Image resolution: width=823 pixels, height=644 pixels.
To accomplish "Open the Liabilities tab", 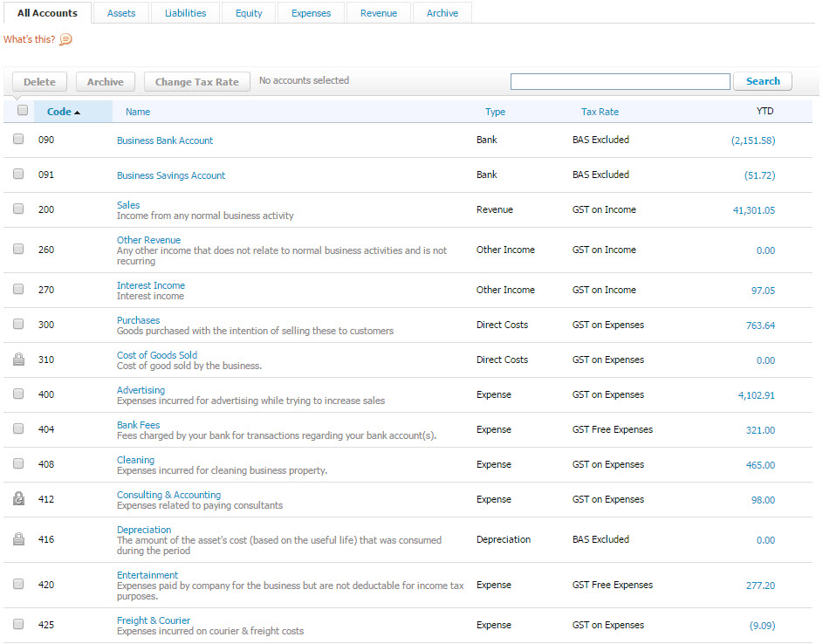I will [x=185, y=12].
